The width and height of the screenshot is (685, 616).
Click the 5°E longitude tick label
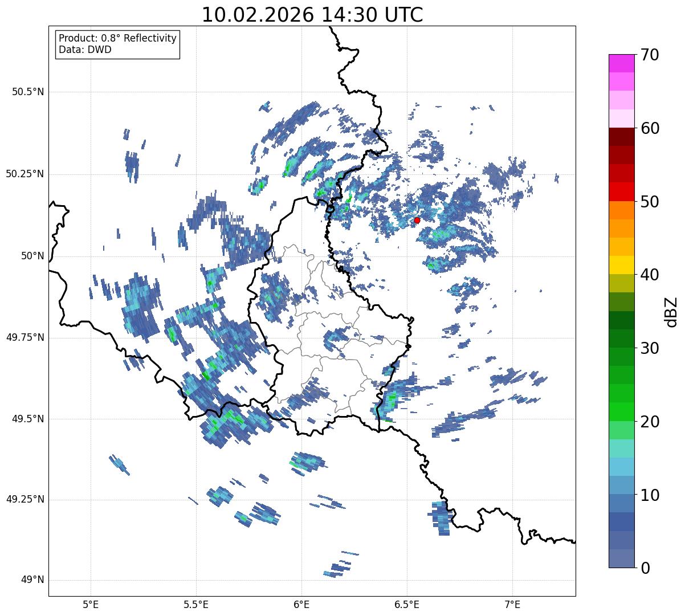click(91, 604)
